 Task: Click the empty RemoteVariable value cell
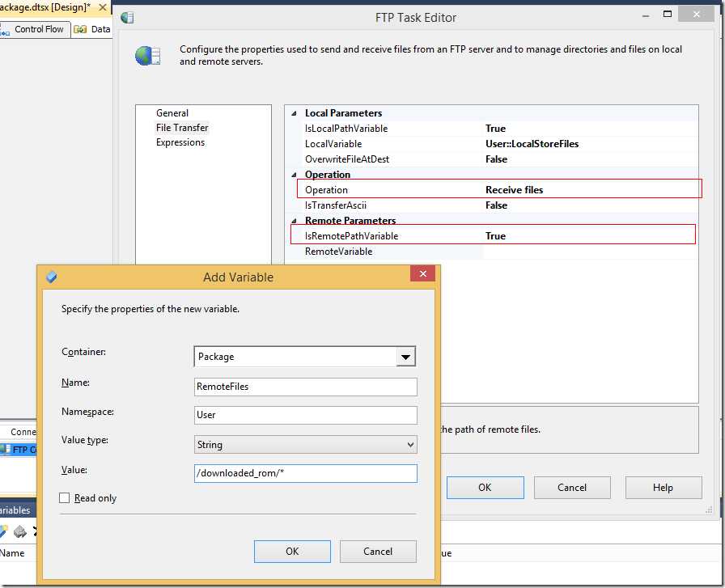coord(591,252)
